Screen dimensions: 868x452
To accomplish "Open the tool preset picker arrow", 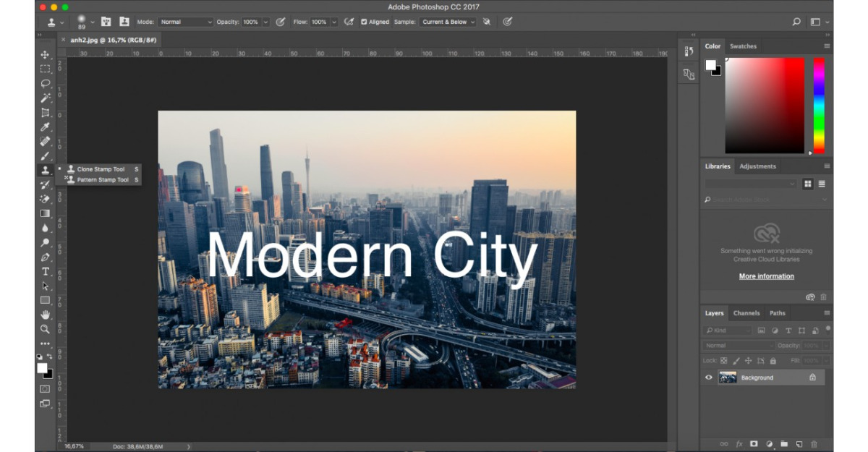I will click(63, 22).
